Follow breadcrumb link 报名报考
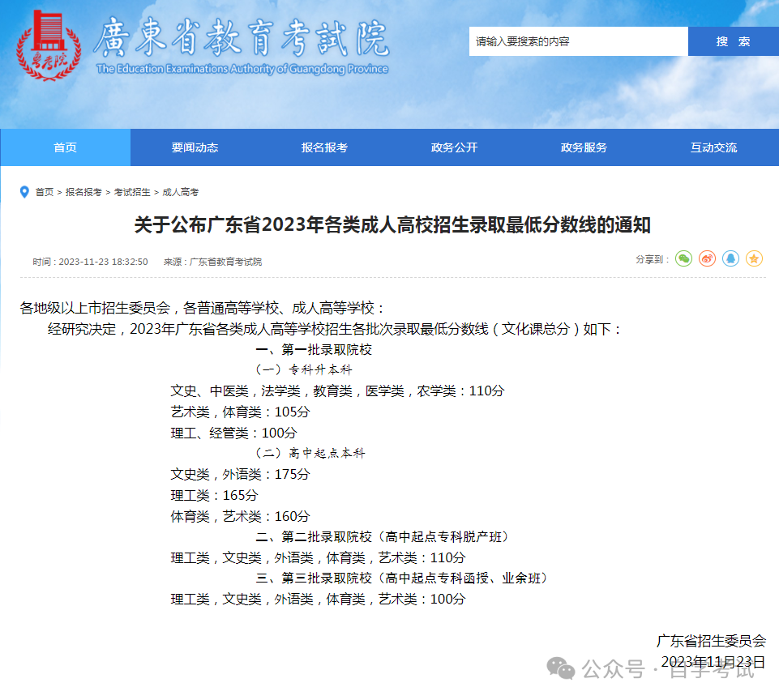The image size is (779, 700). coord(83,192)
